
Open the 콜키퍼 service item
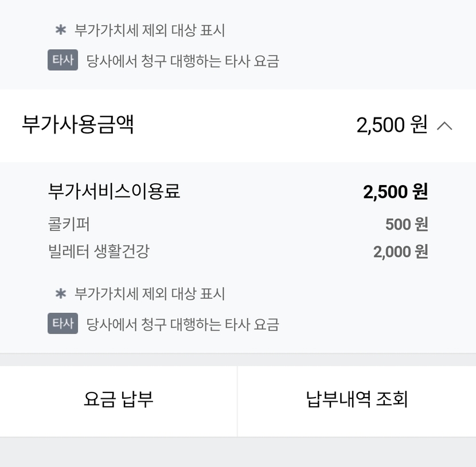click(x=69, y=223)
